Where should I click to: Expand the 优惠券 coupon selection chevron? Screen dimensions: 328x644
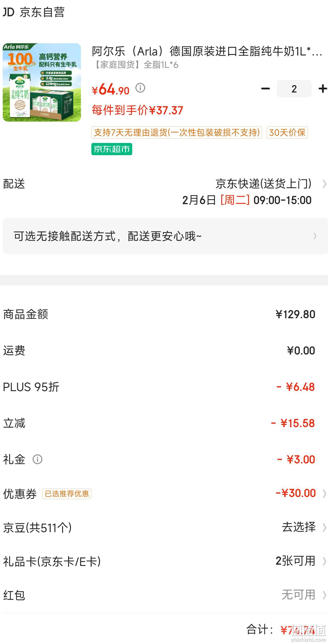point(324,494)
